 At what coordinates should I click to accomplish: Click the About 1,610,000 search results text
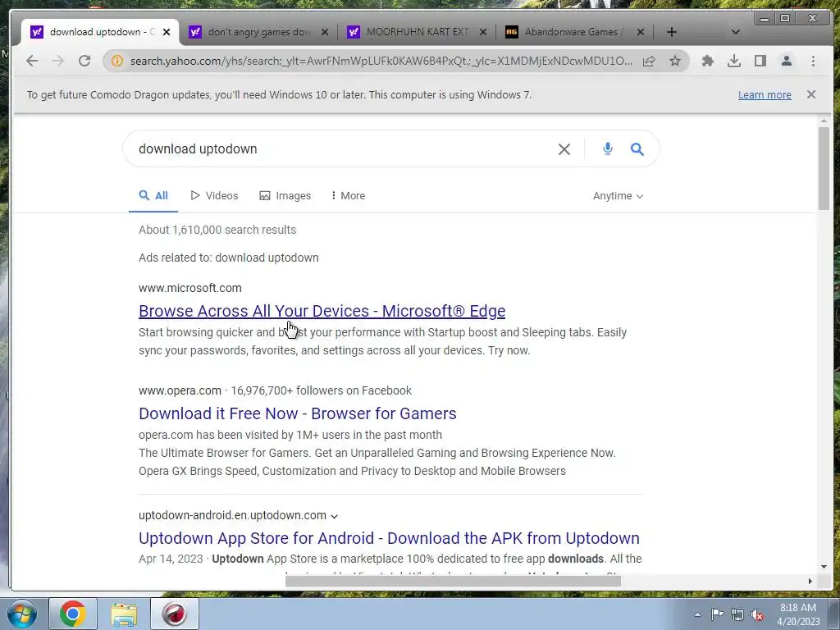point(217,230)
